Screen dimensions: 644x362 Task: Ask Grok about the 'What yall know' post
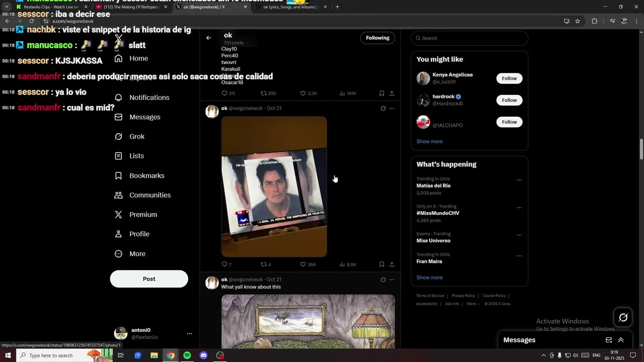[383, 280]
